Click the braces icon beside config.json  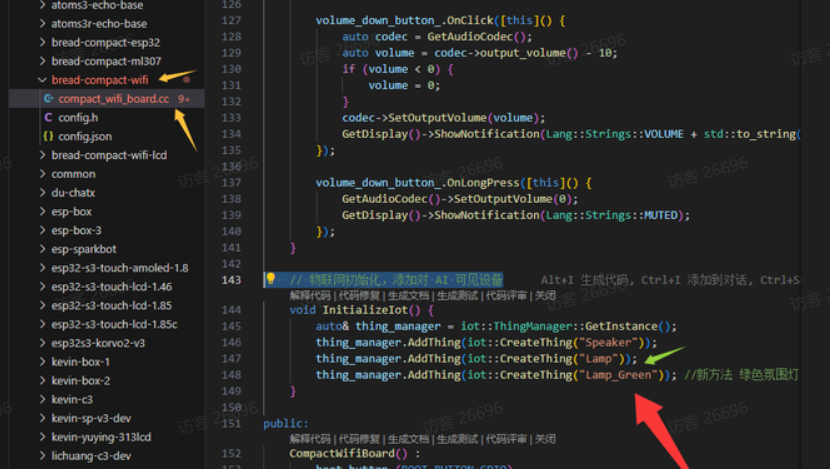click(49, 136)
